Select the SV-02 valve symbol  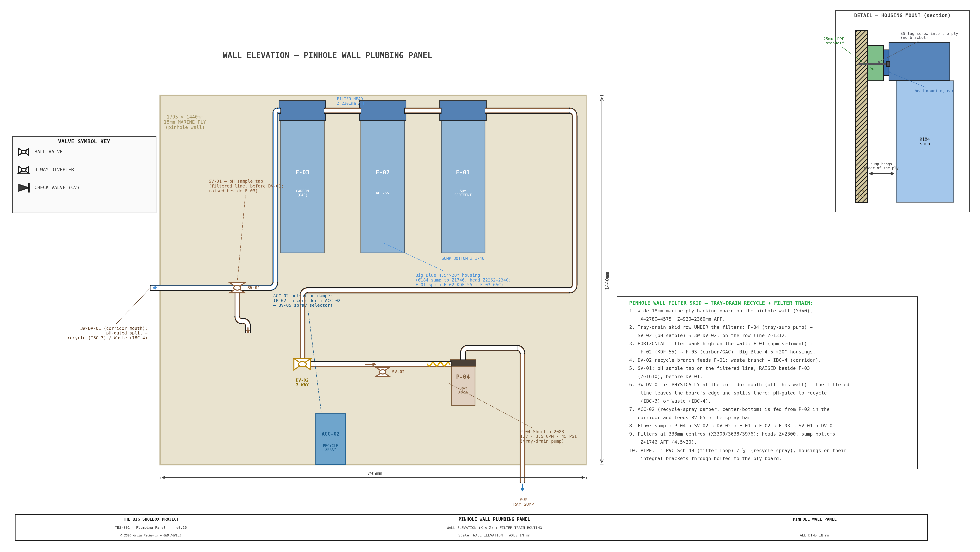pos(382,372)
